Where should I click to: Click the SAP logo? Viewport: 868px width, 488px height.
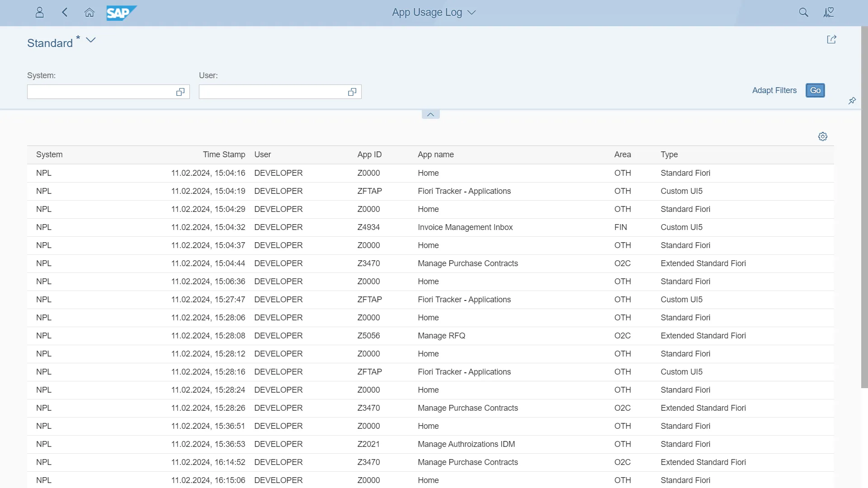tap(121, 13)
